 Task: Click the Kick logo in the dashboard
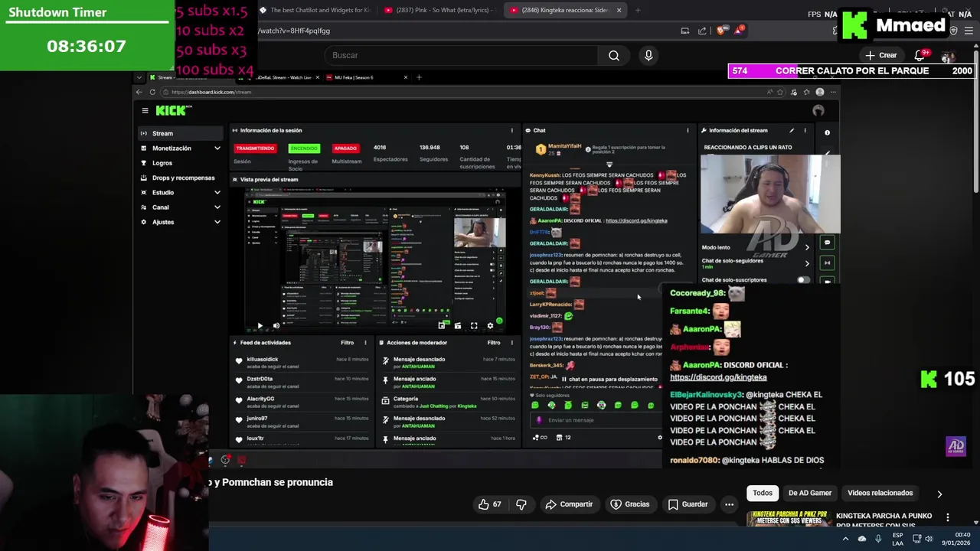click(x=171, y=110)
